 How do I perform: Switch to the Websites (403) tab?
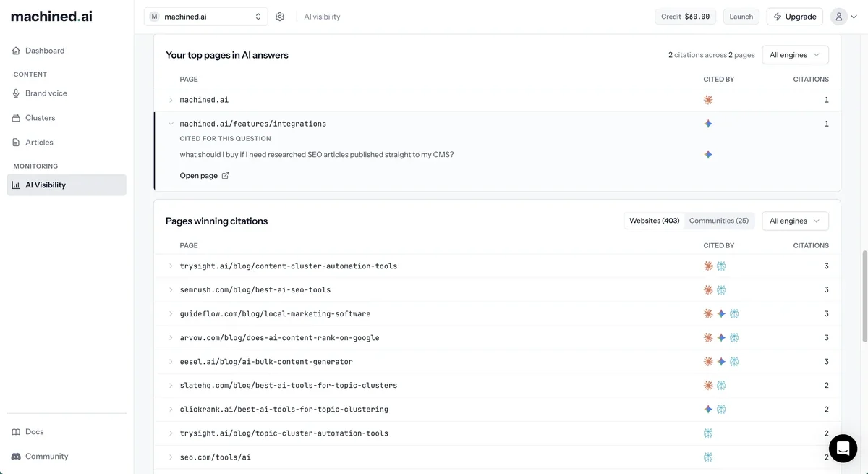[x=655, y=221]
